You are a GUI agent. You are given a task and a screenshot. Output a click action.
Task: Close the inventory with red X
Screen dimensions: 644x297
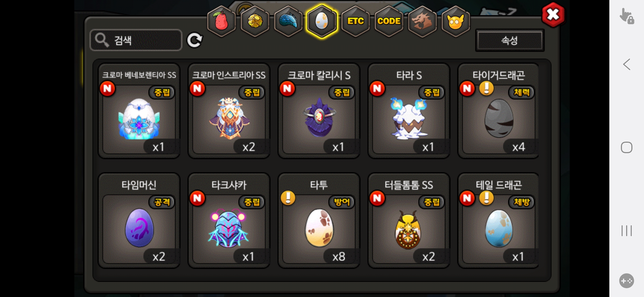[x=553, y=15]
